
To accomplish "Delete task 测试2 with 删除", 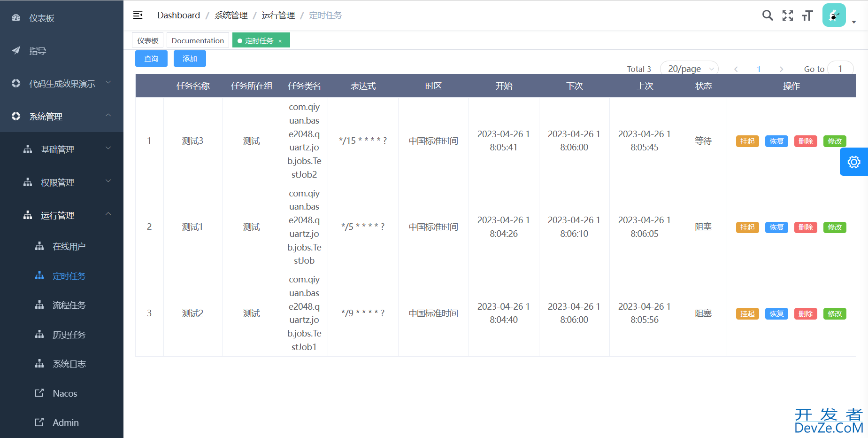I will tap(806, 313).
